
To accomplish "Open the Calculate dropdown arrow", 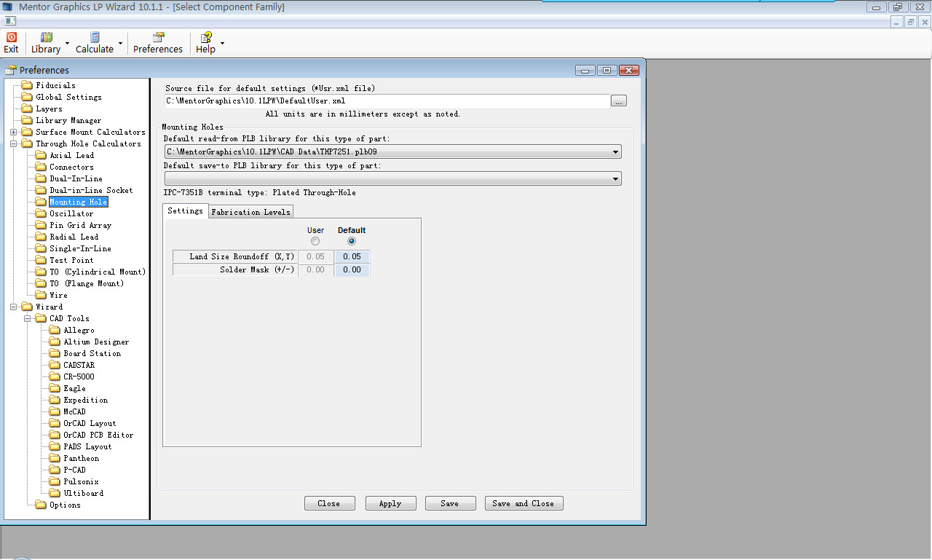I will [x=120, y=44].
